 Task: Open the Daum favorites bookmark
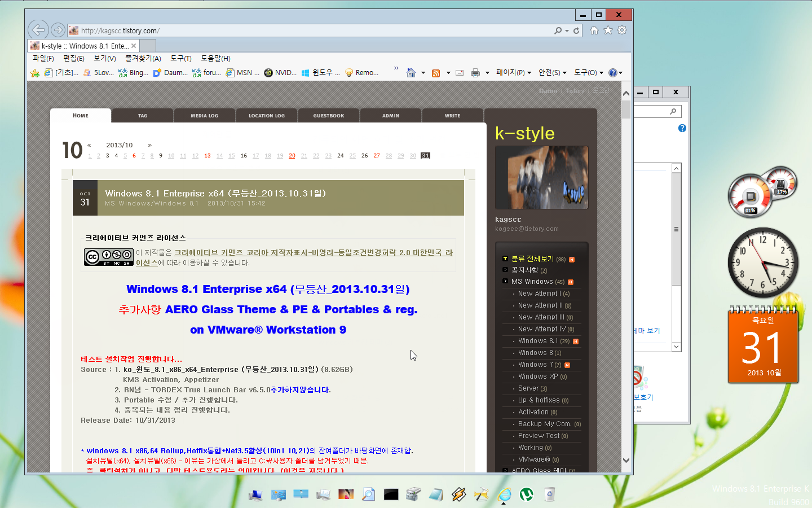pyautogui.click(x=170, y=73)
